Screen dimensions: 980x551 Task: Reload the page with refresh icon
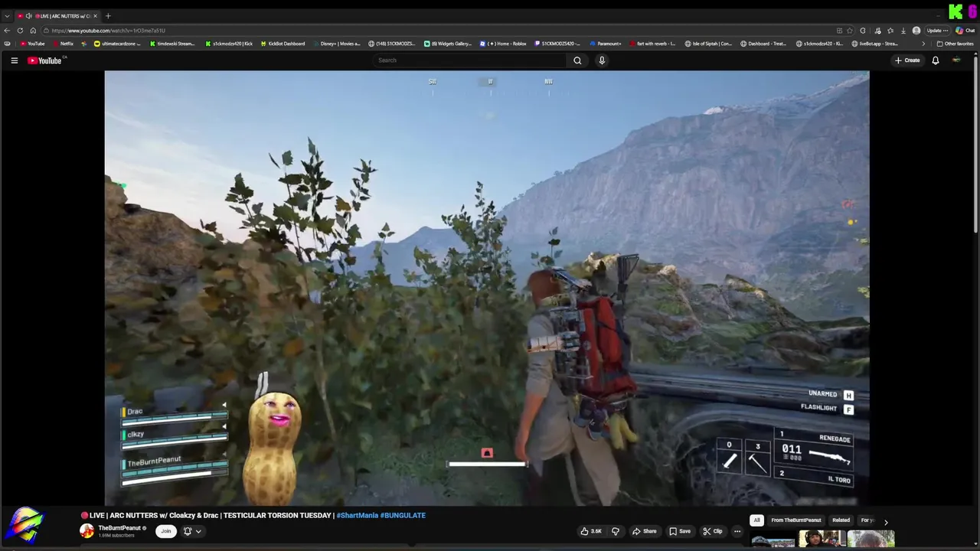point(20,31)
